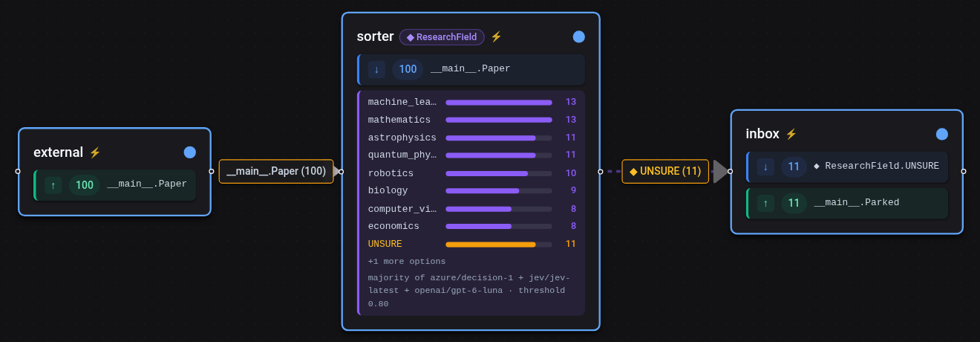980x342 pixels.
Task: Click the orange UNSURE progress bar
Action: [499, 245]
